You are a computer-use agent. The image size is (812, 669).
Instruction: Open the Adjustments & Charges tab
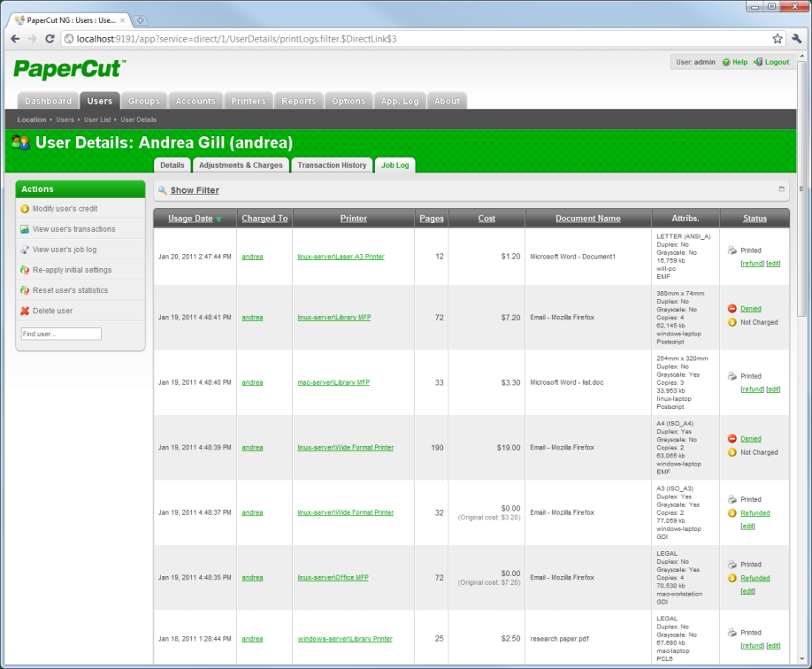pos(241,165)
